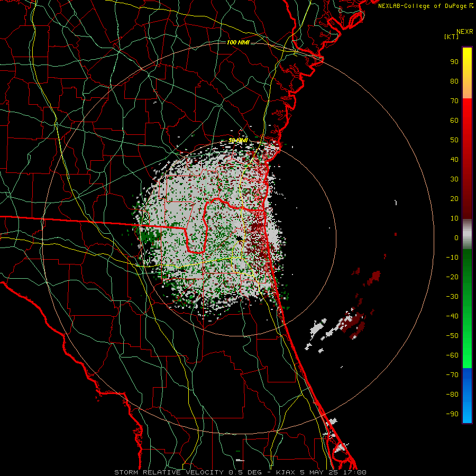Click the -50 value on velocity scale
476x476 pixels.
452,336
